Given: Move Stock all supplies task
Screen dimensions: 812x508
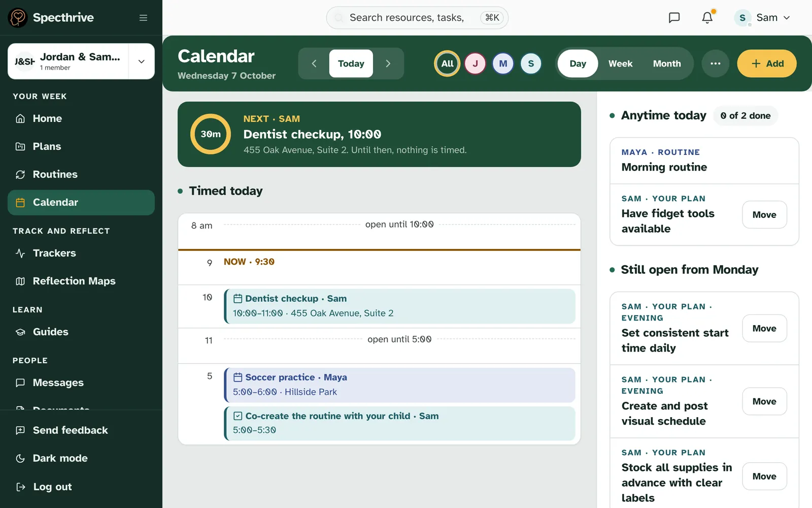Looking at the screenshot, I should tap(764, 477).
